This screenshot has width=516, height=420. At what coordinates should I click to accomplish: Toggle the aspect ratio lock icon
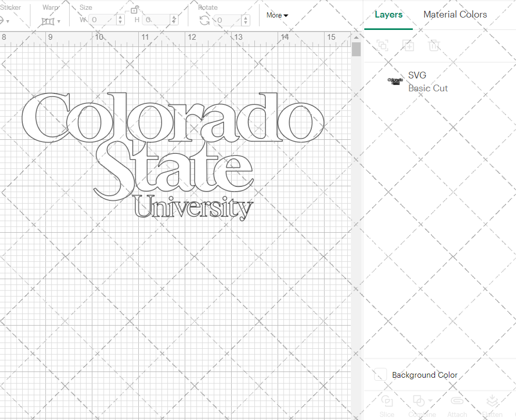[134, 10]
